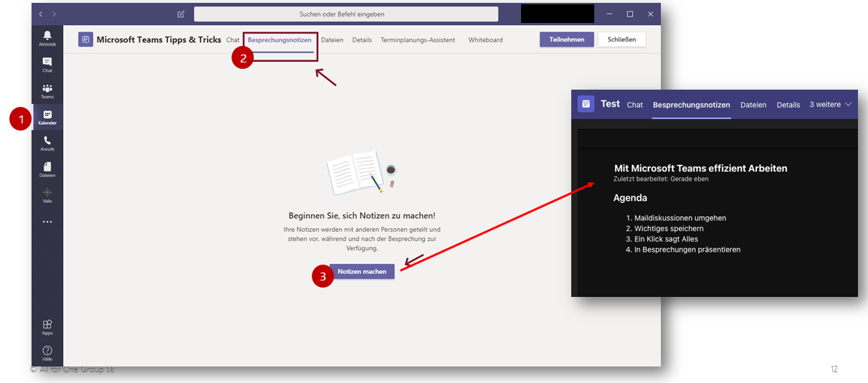Image resolution: width=868 pixels, height=383 pixels.
Task: Click agenda item Ein Klick sagt Alles
Action: coord(666,240)
